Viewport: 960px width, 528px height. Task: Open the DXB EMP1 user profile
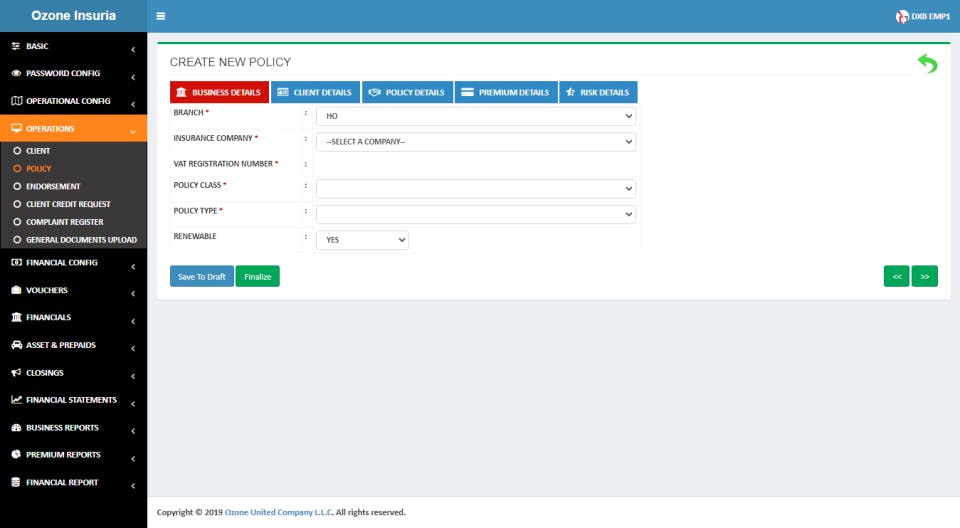click(923, 17)
